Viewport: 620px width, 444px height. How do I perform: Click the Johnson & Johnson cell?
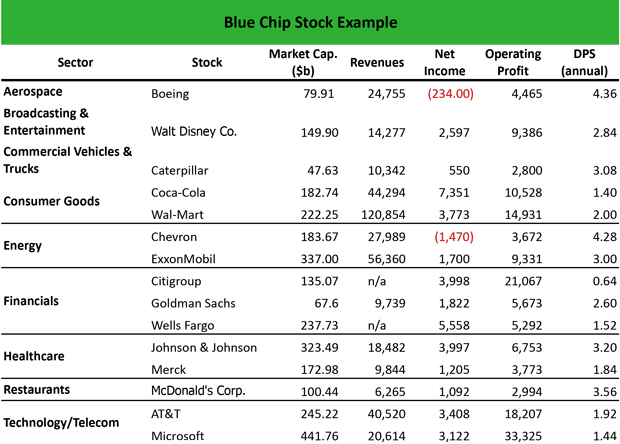click(x=203, y=347)
